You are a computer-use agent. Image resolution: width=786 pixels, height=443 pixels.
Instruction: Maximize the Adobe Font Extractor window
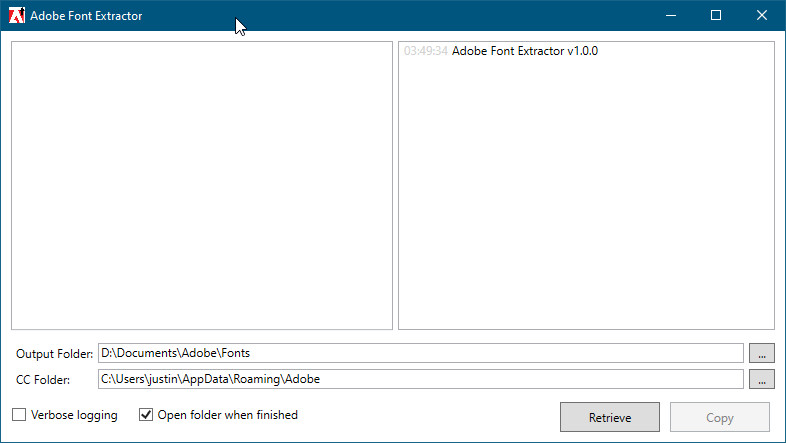click(716, 16)
